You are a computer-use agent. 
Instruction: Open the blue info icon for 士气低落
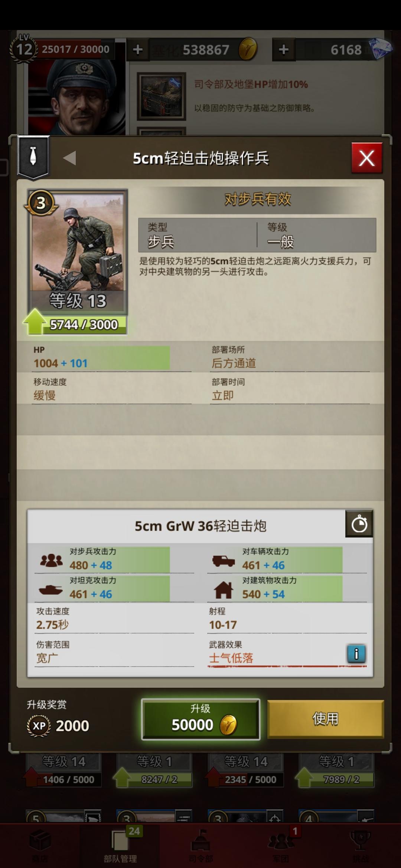[356, 654]
